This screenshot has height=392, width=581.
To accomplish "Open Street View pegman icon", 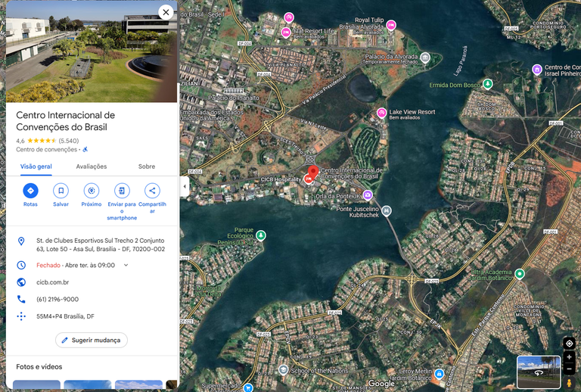I will pos(569,382).
